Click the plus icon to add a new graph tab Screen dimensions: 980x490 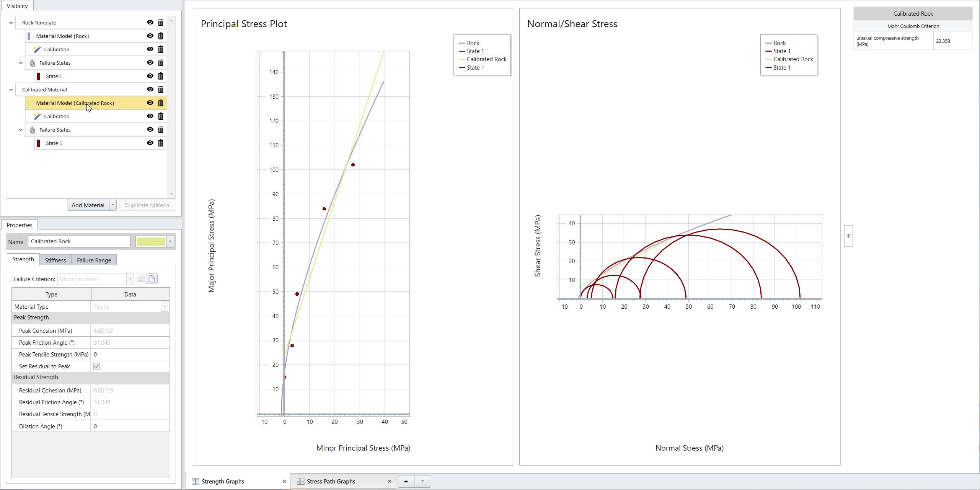pos(406,481)
